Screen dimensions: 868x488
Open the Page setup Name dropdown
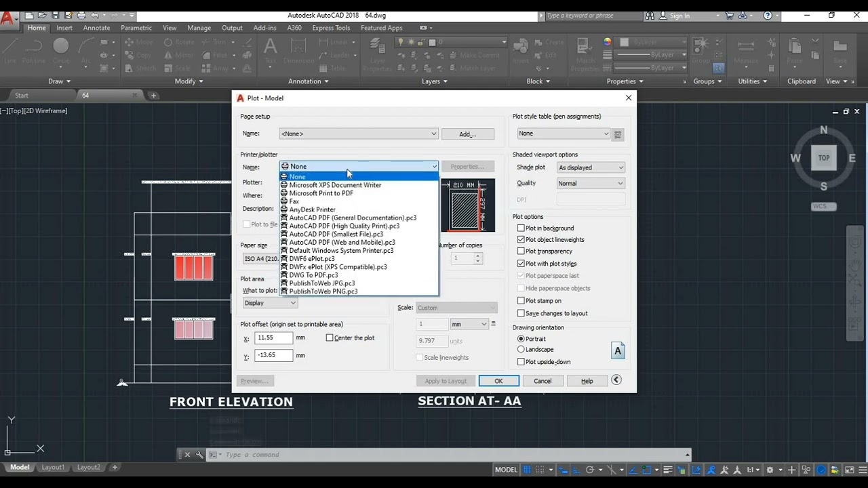point(359,134)
